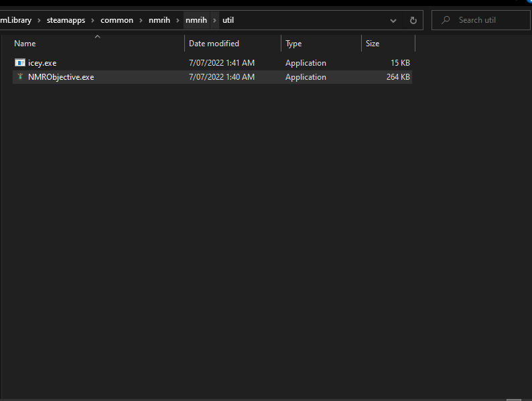Navigate to steamapps breadcrumb folder
This screenshot has height=401, width=532.
pos(66,20)
